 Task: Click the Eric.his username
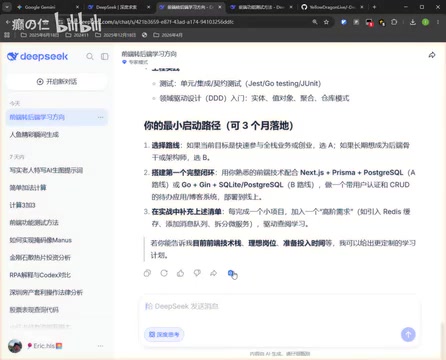coord(44,346)
